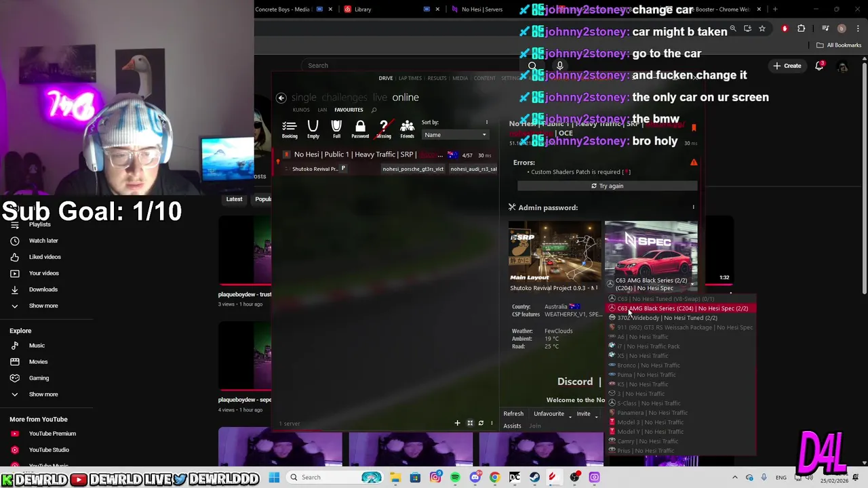Open Spotify from the taskbar

point(455,477)
